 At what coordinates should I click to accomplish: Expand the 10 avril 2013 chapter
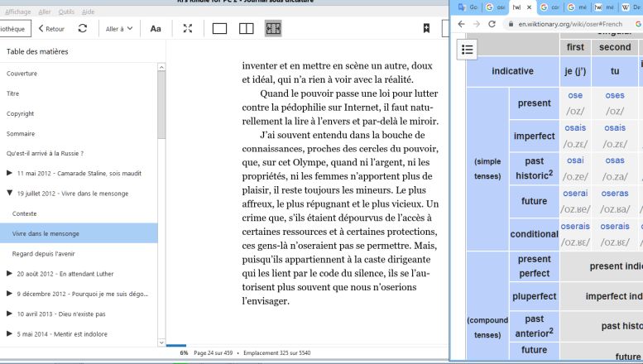[9, 314]
